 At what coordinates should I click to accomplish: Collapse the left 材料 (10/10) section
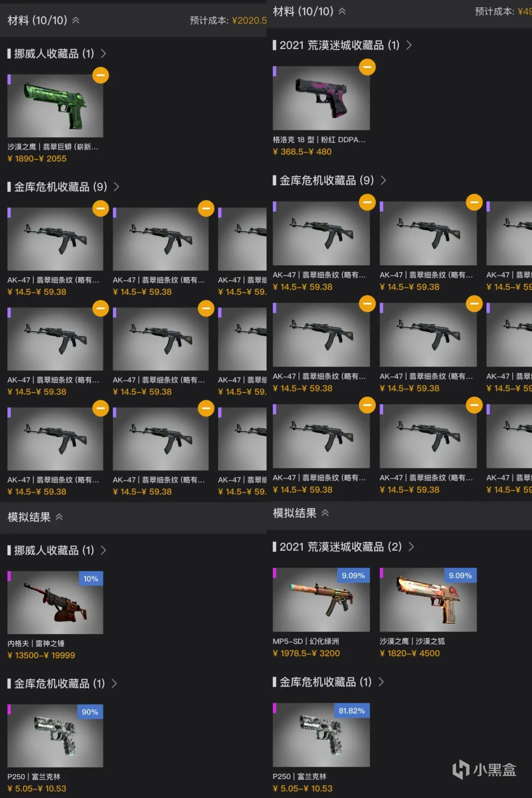(x=76, y=20)
